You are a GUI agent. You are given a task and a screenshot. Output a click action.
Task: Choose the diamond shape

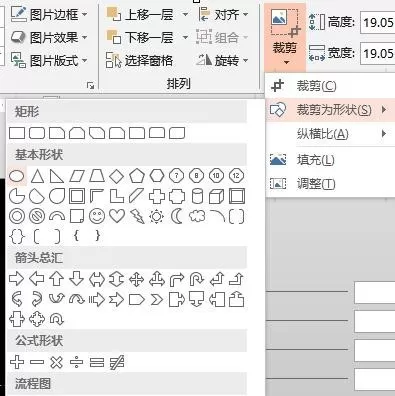117,176
